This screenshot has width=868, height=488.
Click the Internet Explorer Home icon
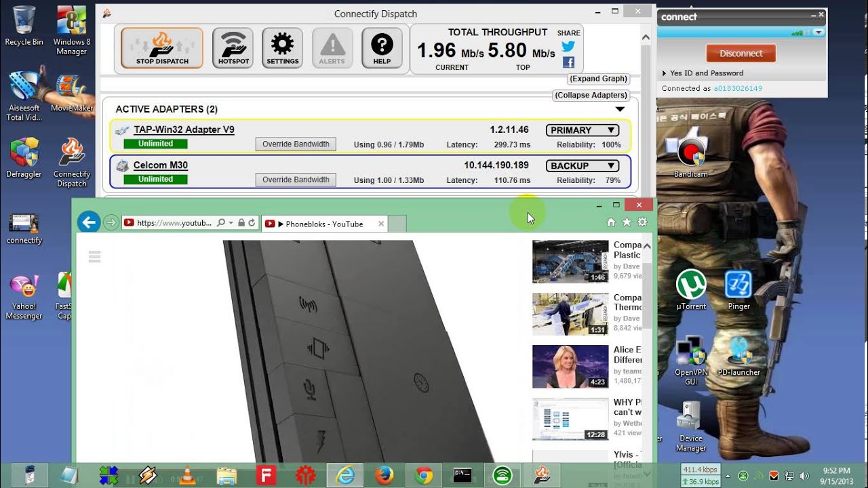611,222
